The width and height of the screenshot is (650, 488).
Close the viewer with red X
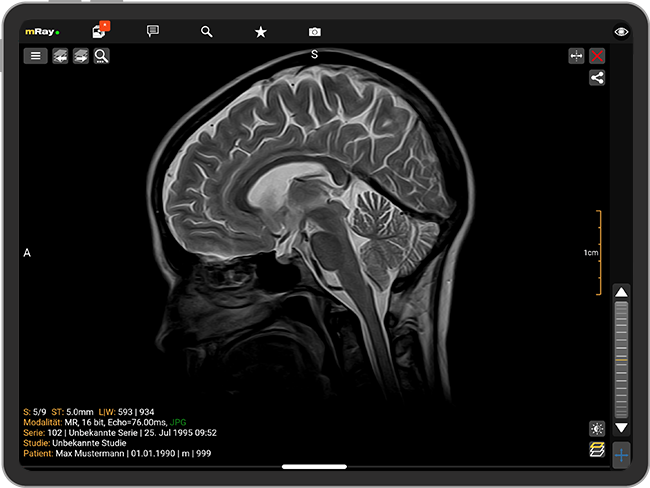pos(598,56)
